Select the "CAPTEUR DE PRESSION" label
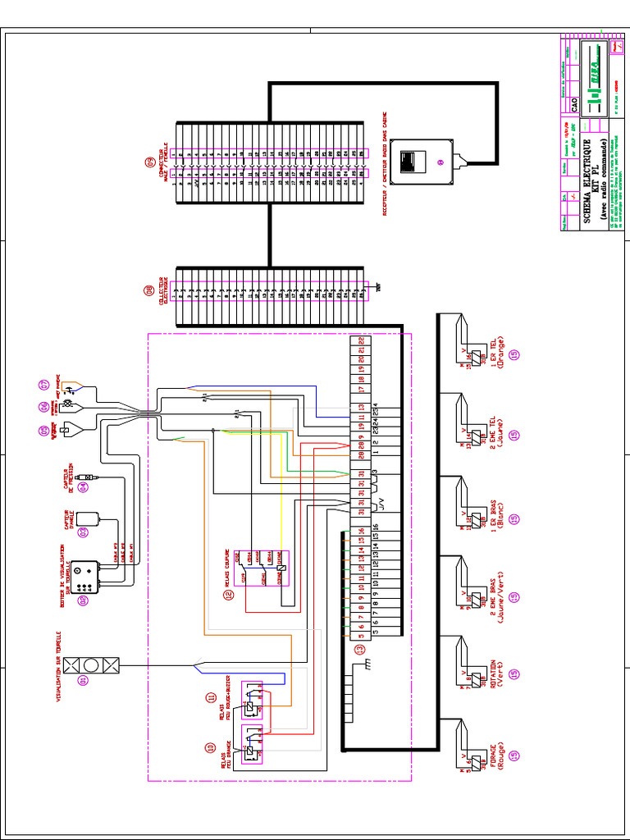The image size is (630, 840). [69, 477]
